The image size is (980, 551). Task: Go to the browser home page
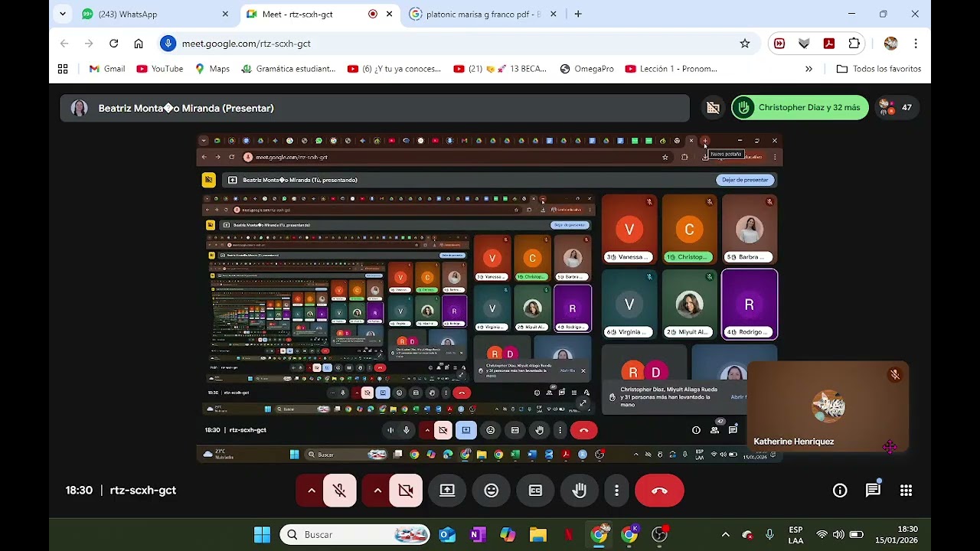(139, 44)
